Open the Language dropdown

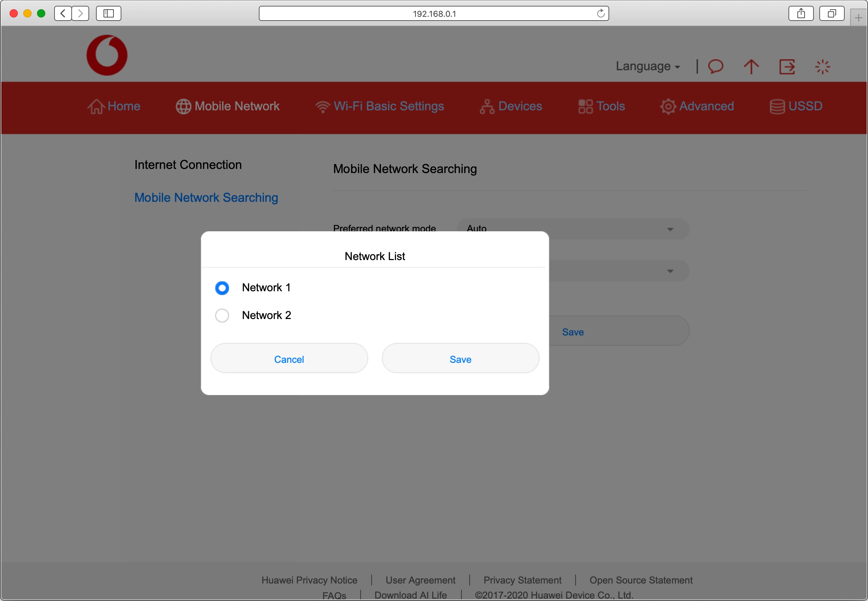click(648, 66)
